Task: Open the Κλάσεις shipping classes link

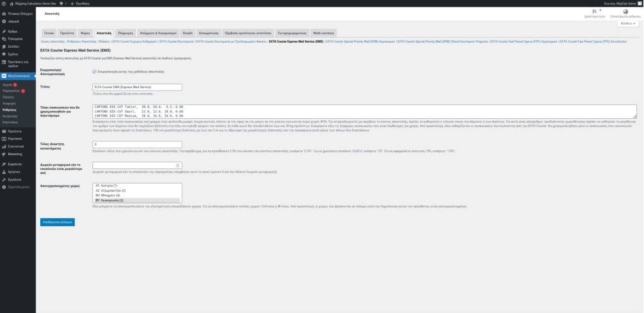Action: (x=104, y=41)
